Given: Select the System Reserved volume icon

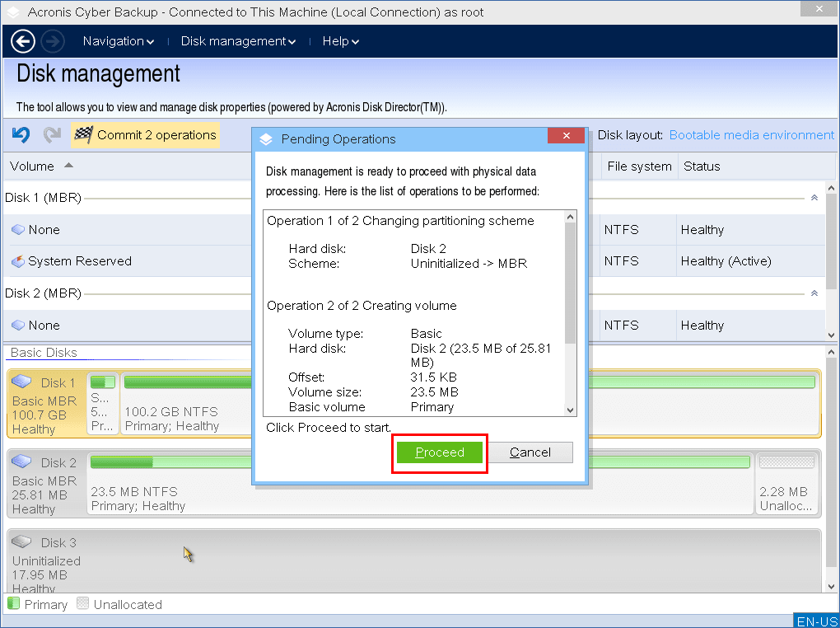Looking at the screenshot, I should 18,261.
